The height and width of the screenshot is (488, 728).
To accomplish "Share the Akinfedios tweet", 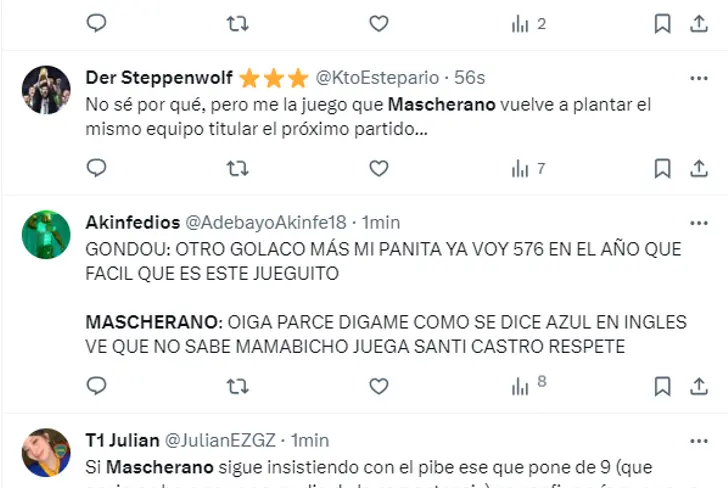I will pos(699,386).
